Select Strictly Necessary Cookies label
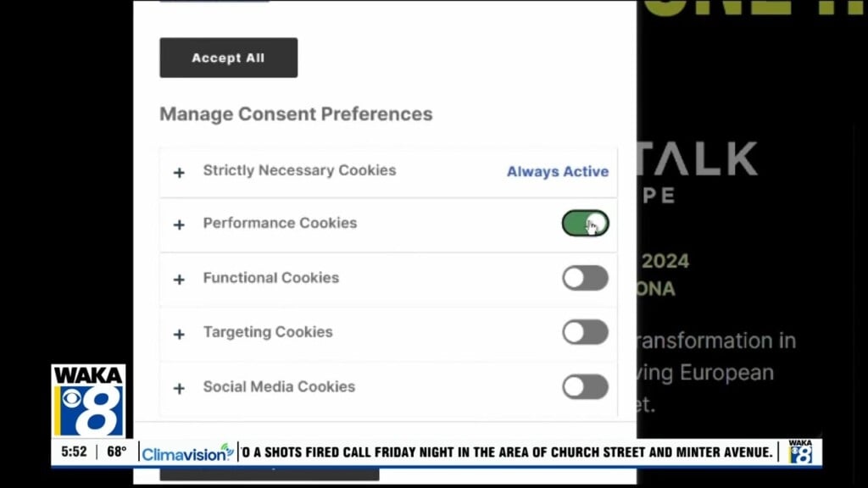 (299, 170)
